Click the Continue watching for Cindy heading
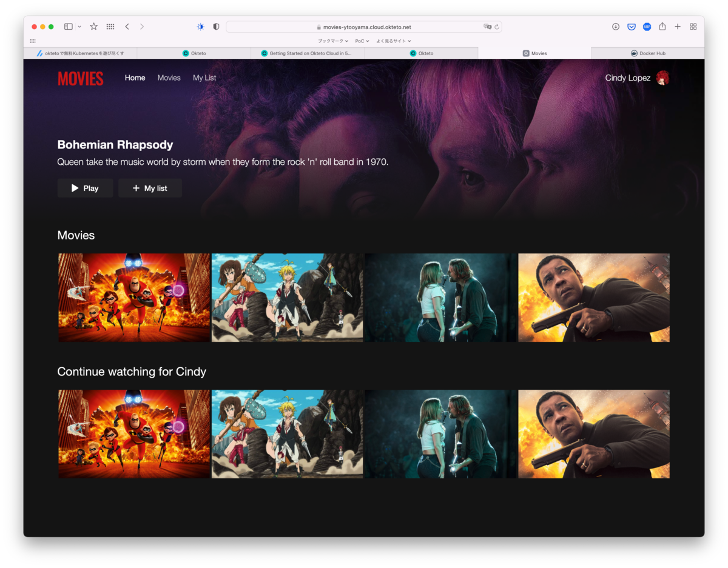 tap(132, 372)
